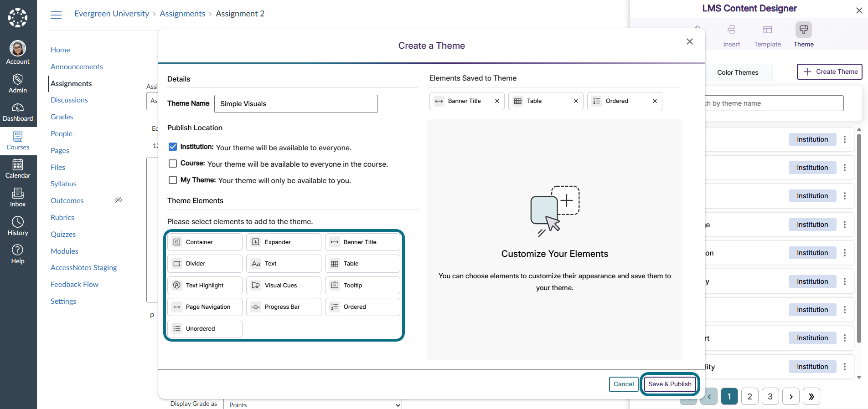The image size is (868, 409).
Task: Open options menu for second Institution theme
Action: pos(845,168)
